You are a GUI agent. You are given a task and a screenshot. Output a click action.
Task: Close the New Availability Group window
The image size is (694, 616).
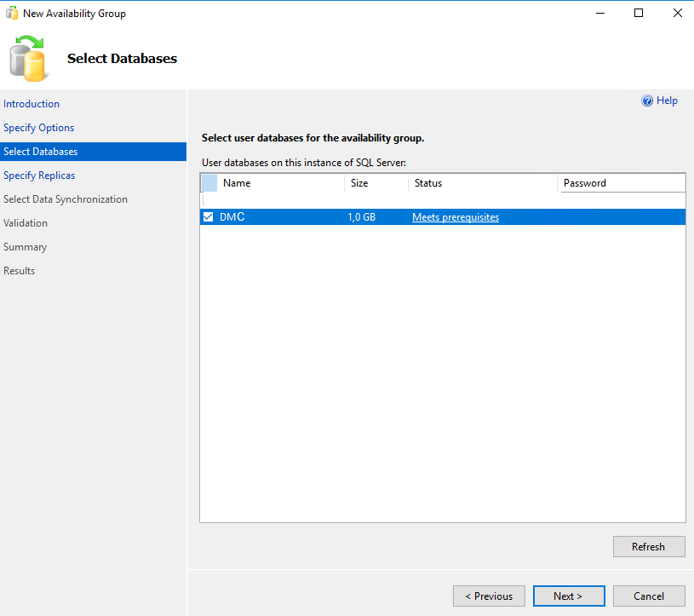point(678,14)
